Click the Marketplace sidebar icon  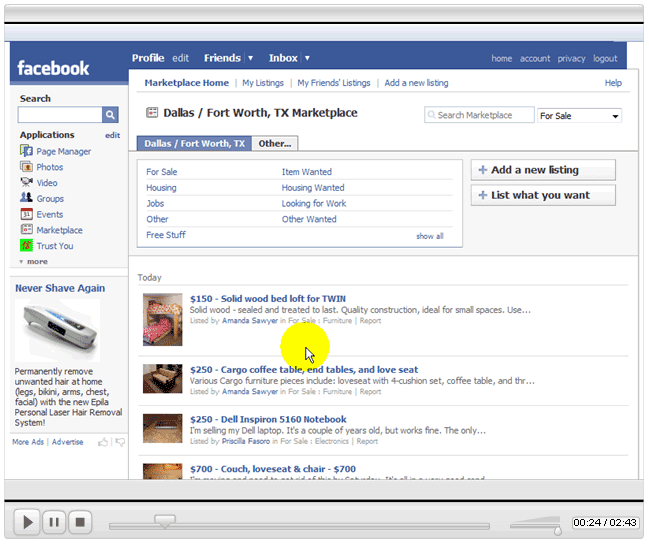click(x=26, y=229)
